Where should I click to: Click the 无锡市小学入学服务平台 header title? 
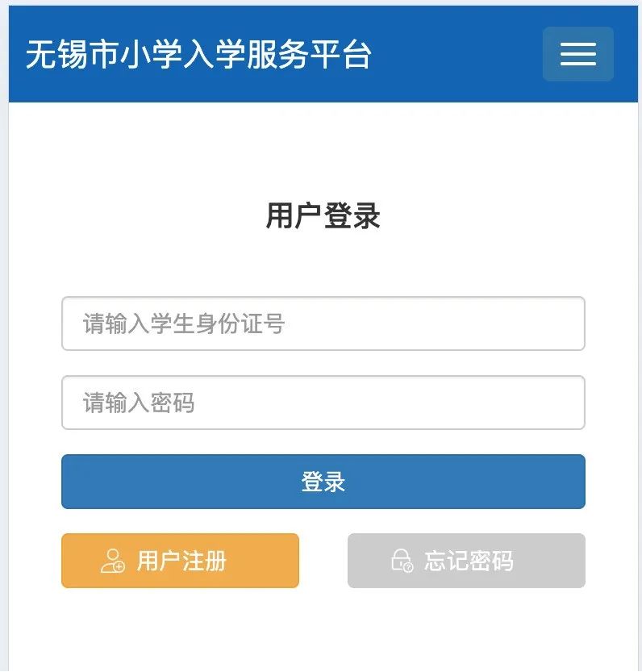[198, 54]
